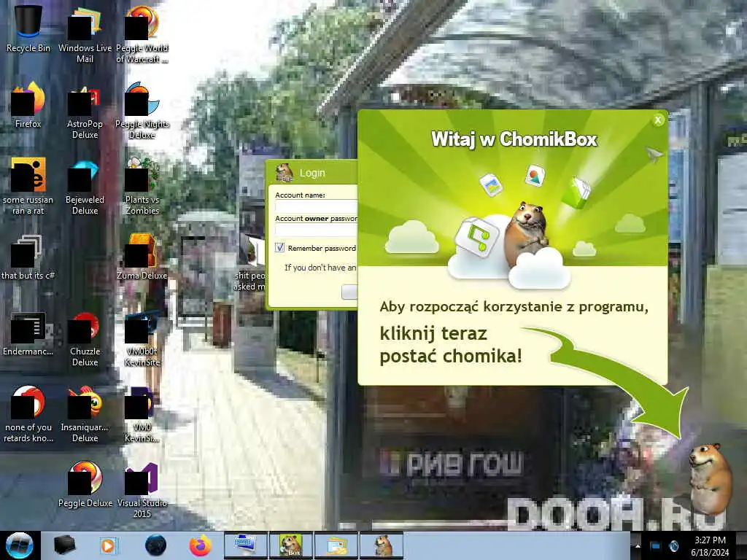Open the dark box app pinned to taskbar
The height and width of the screenshot is (560, 747).
click(64, 545)
